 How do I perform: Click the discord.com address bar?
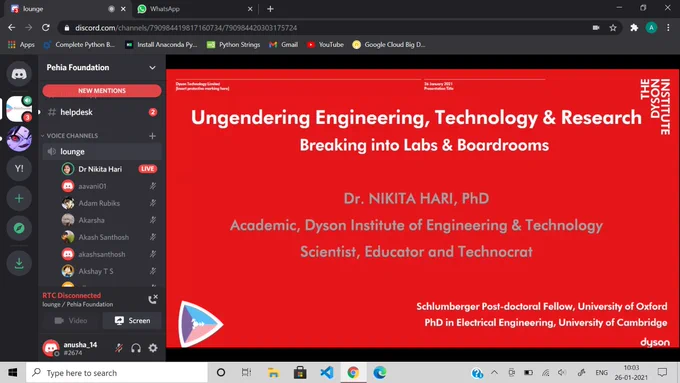(x=325, y=28)
